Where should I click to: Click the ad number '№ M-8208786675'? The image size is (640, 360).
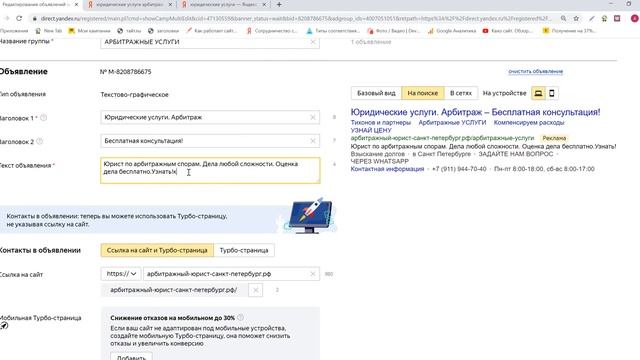(x=125, y=72)
